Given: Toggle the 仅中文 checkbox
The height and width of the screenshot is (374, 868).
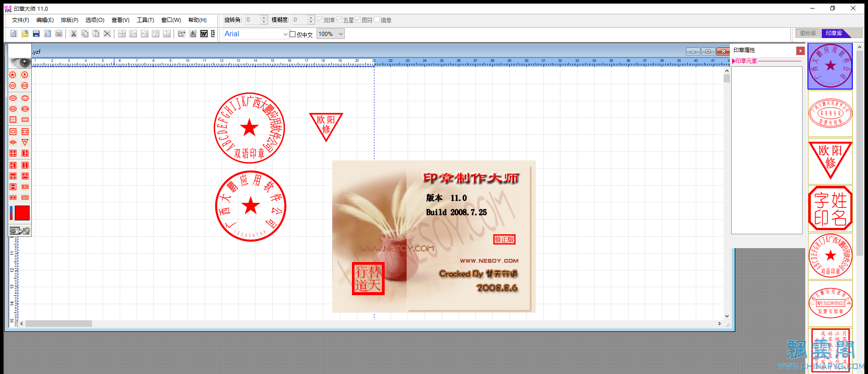Looking at the screenshot, I should coord(293,34).
